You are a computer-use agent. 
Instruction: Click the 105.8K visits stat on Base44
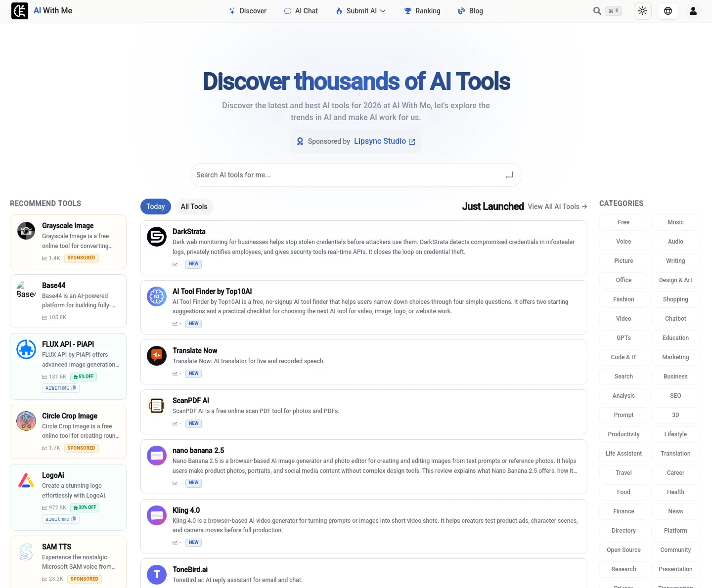[54, 318]
